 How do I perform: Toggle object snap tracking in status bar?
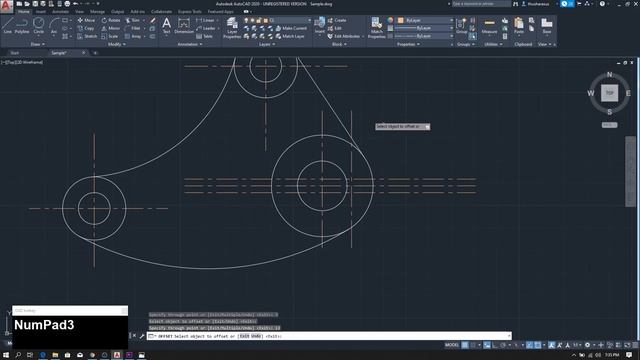529,345
